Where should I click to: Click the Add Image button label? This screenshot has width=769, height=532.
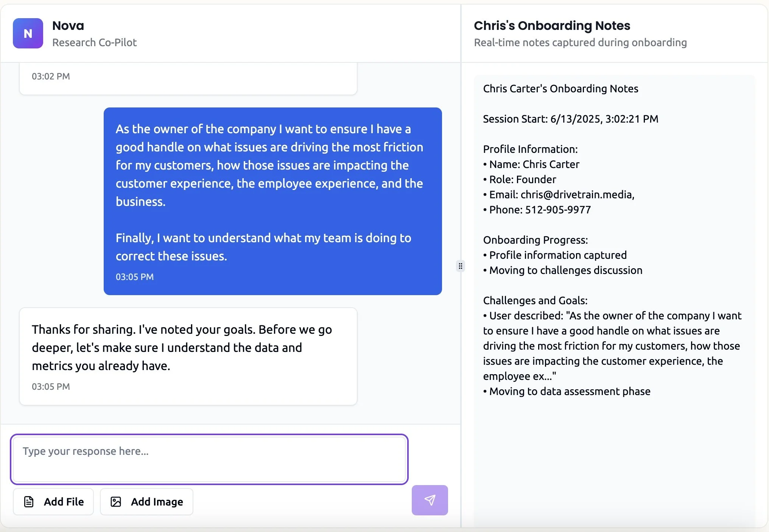point(157,502)
